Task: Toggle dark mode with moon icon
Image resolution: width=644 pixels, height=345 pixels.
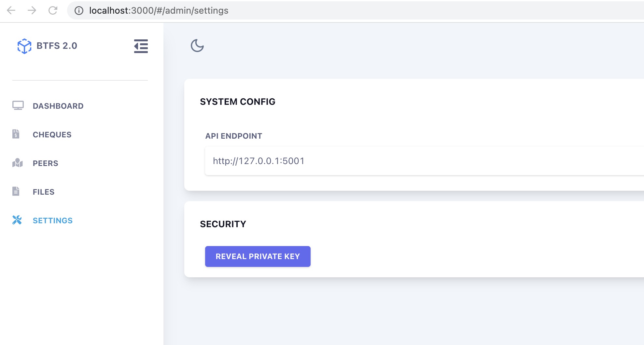Action: (x=197, y=46)
